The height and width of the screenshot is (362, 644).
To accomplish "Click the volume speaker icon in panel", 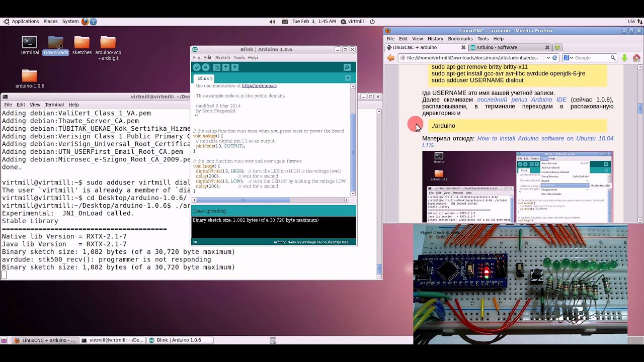I will [272, 22].
